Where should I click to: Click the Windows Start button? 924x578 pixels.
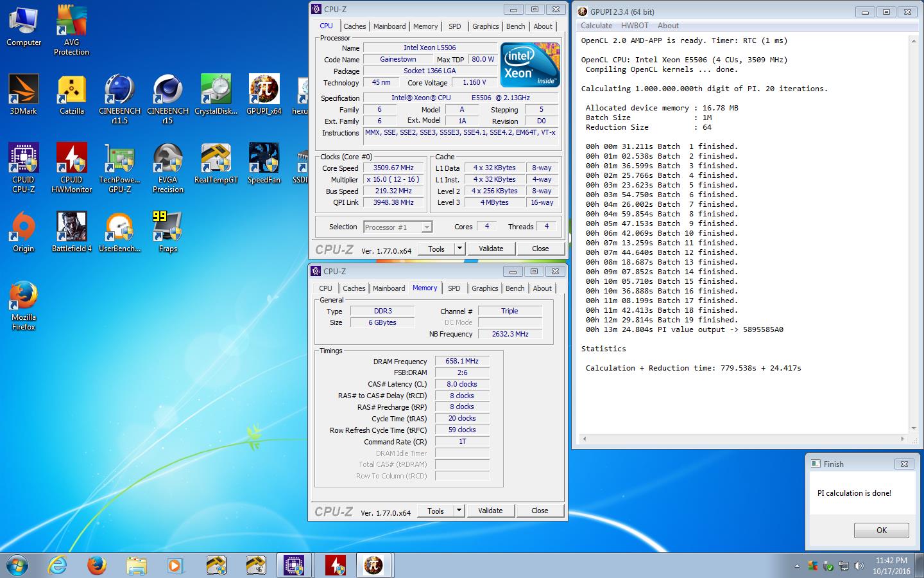pos(17,565)
